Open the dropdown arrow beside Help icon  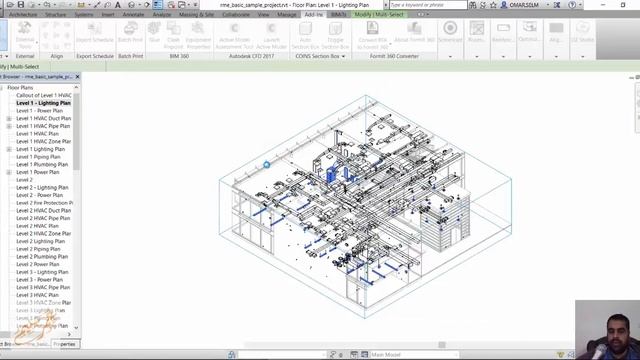click(x=580, y=5)
